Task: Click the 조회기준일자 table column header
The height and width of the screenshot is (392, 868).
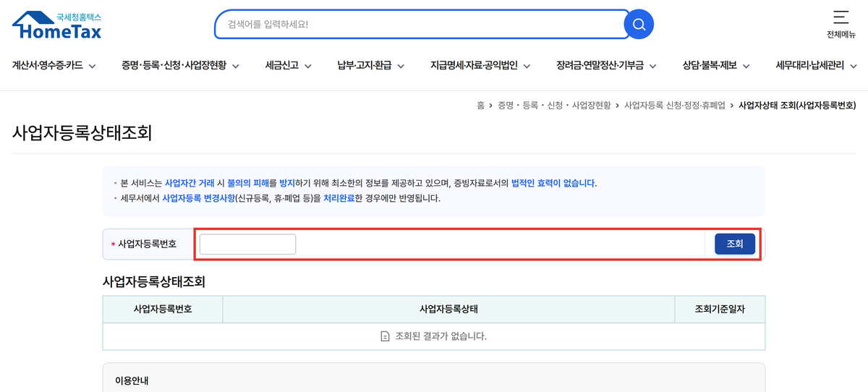Action: [720, 309]
